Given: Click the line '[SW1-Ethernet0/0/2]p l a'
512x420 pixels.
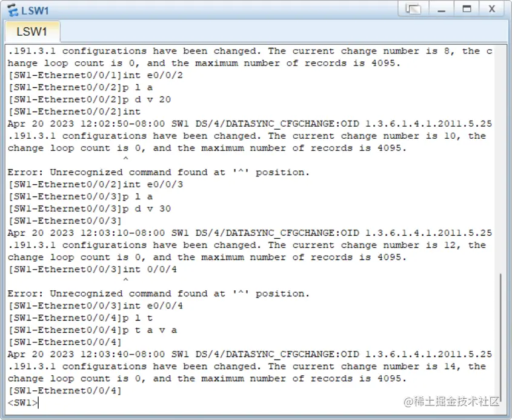Looking at the screenshot, I should (81, 87).
